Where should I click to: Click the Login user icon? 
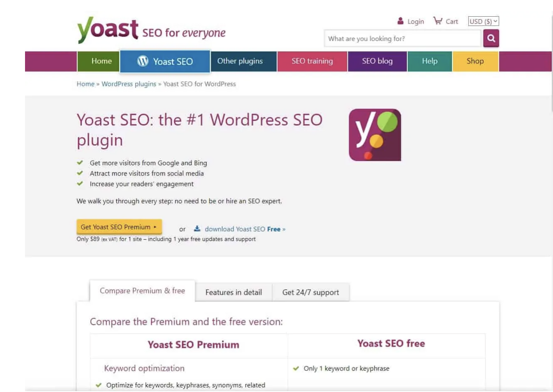click(400, 21)
